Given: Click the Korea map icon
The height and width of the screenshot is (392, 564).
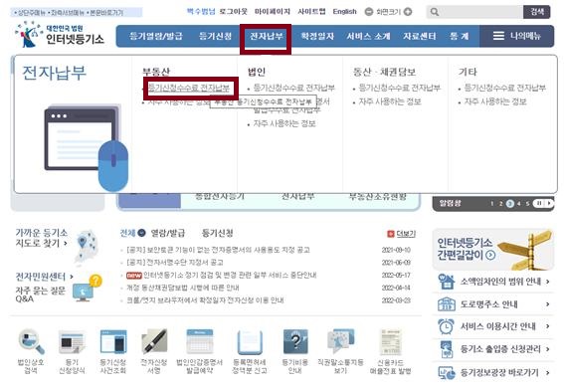Looking at the screenshot, I should click(87, 247).
